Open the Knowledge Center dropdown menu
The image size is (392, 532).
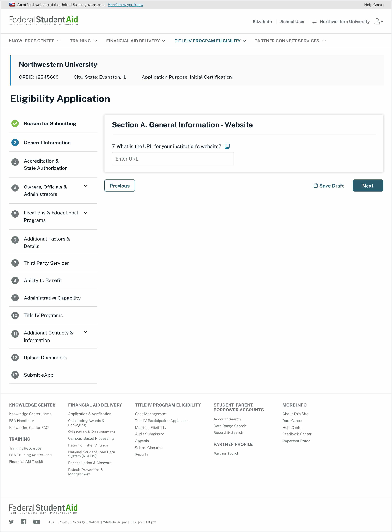pos(34,41)
